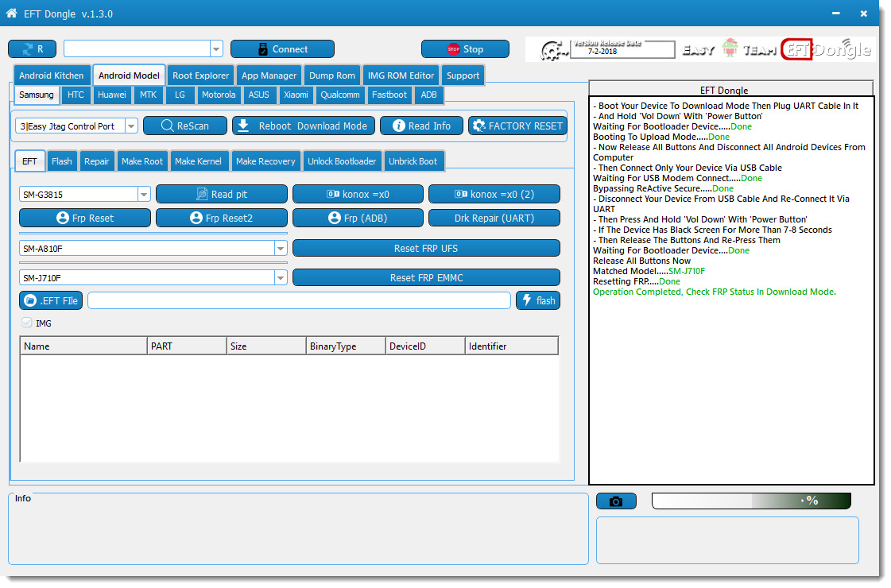Click the Reset FRP EMMC button
The image size is (891, 588).
pyautogui.click(x=426, y=278)
